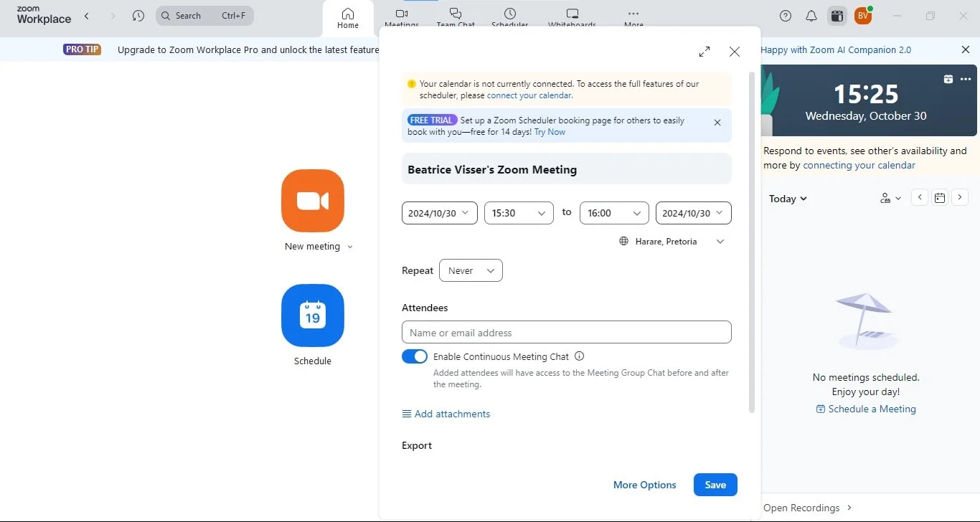980x522 pixels.
Task: Open the 15:30 start time dropdown
Action: click(x=519, y=213)
